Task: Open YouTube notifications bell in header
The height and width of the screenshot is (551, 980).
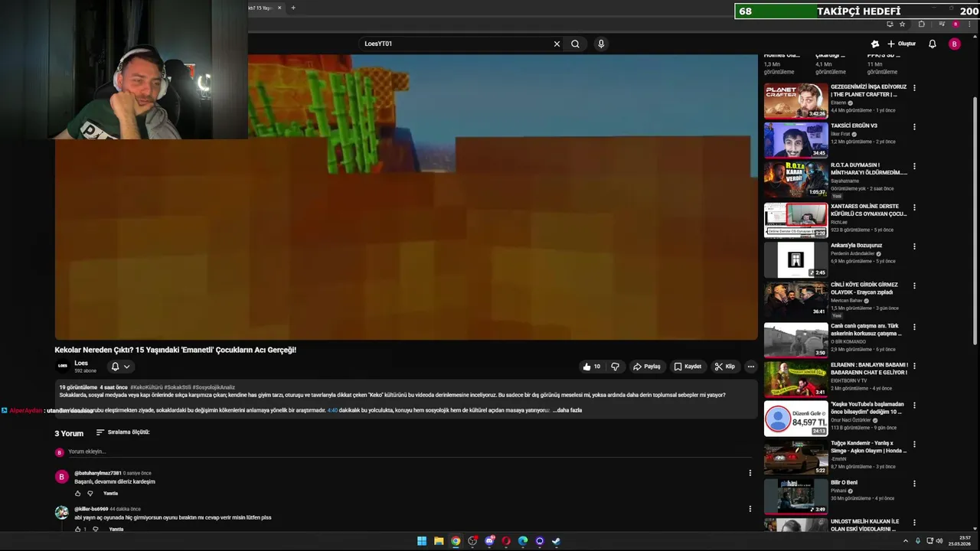Action: 933,44
